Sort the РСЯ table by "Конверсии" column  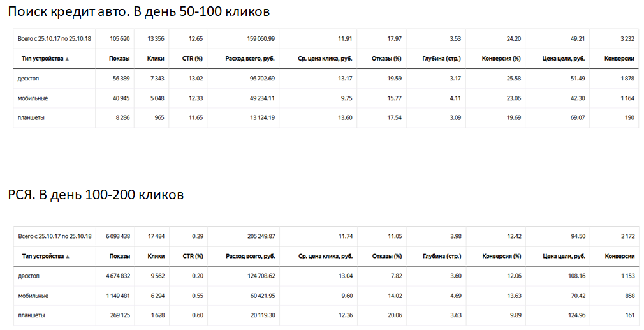point(619,257)
